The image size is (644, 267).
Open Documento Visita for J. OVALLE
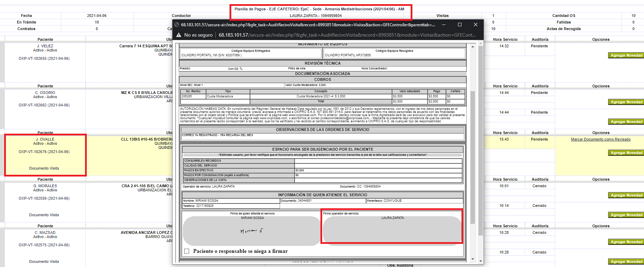[x=44, y=169]
